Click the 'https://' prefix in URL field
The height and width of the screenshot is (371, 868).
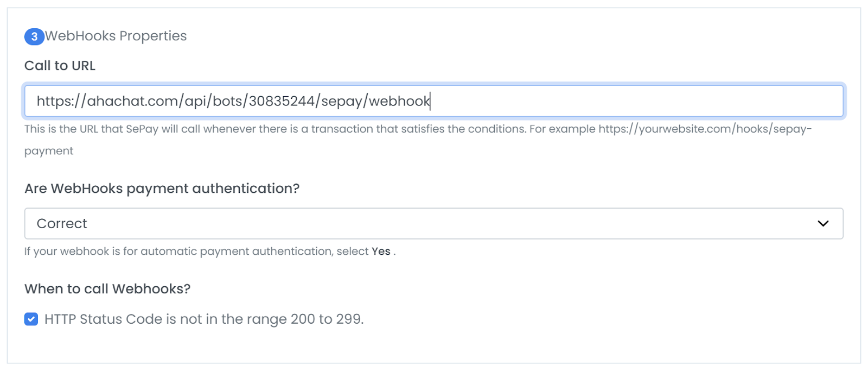click(x=61, y=102)
